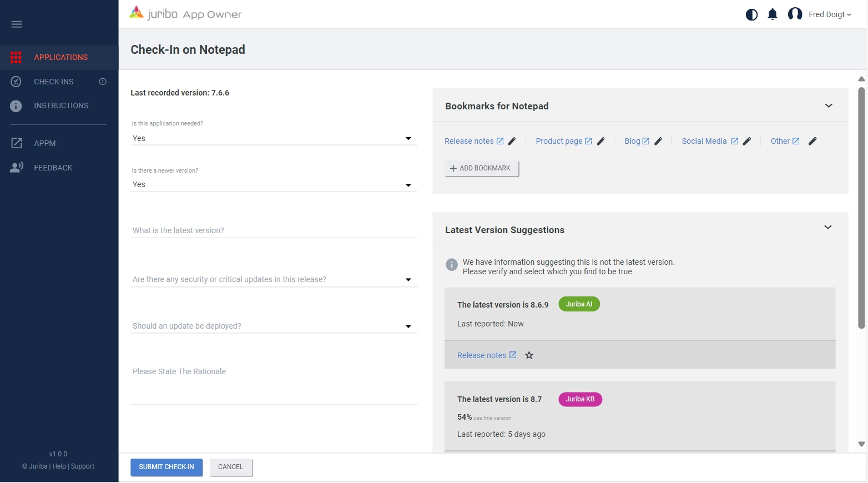Focus the 'Please State The Rationale' field
The width and height of the screenshot is (868, 483).
point(274,383)
